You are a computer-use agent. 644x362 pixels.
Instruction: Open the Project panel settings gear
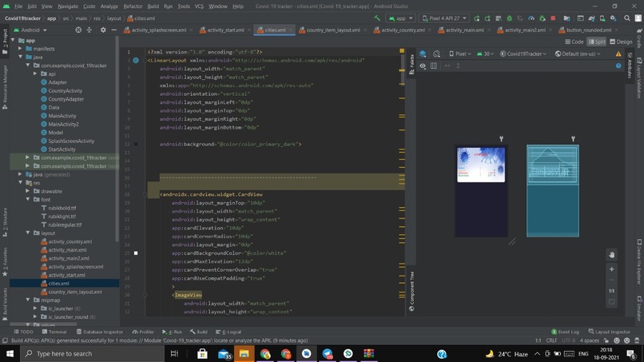click(103, 30)
